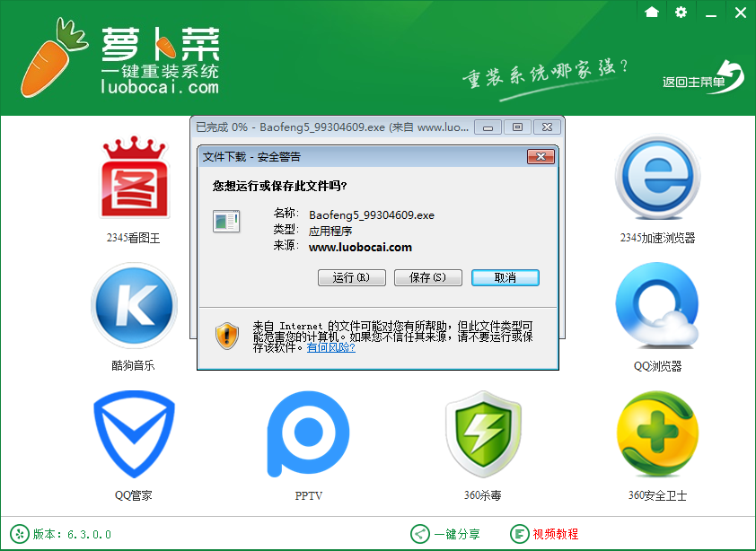Screen dimensions: 756x551
Task: Click the file name Baofeng5_99304609.exe
Action: (x=372, y=215)
